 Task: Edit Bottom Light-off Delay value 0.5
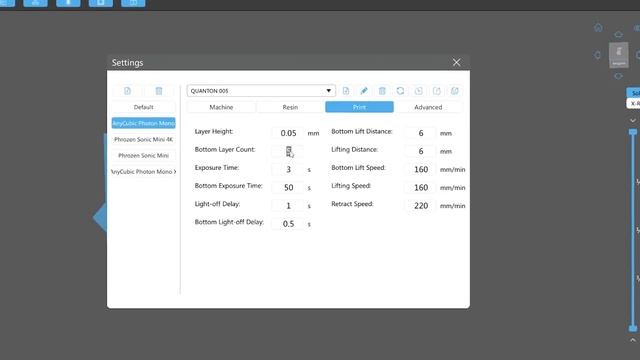tap(288, 224)
